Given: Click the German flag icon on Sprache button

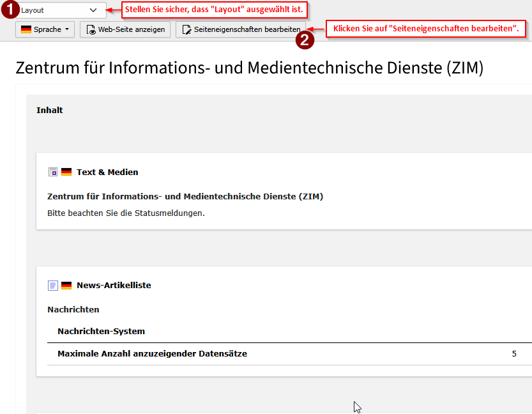Looking at the screenshot, I should click(x=26, y=29).
